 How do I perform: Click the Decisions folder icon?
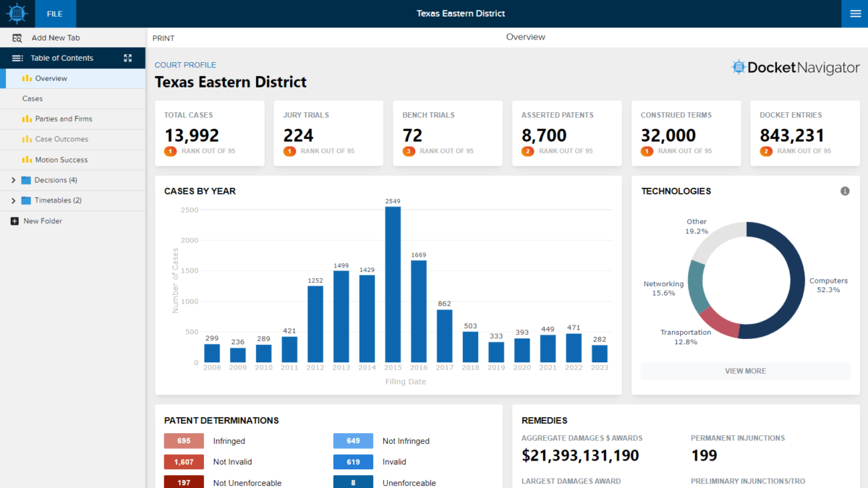point(26,181)
